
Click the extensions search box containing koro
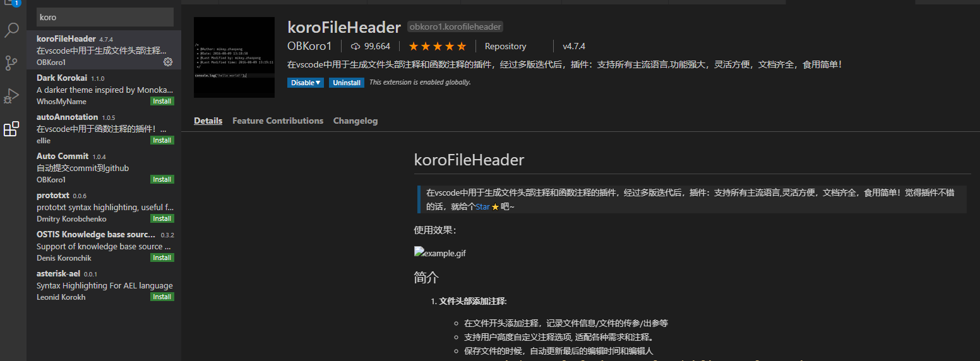105,17
